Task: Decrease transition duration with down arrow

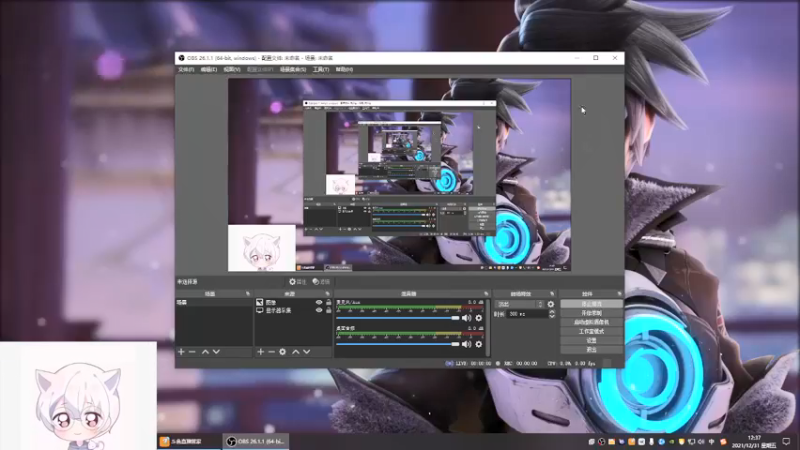Action: (552, 316)
